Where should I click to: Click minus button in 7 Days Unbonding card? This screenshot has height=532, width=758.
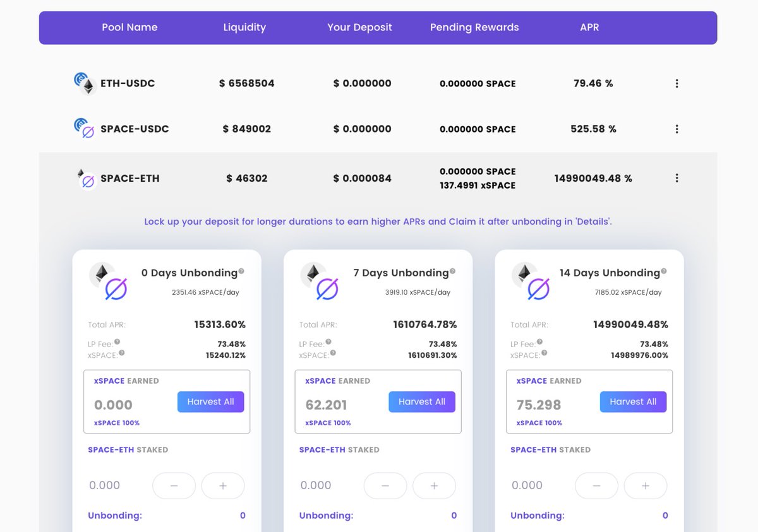point(385,486)
